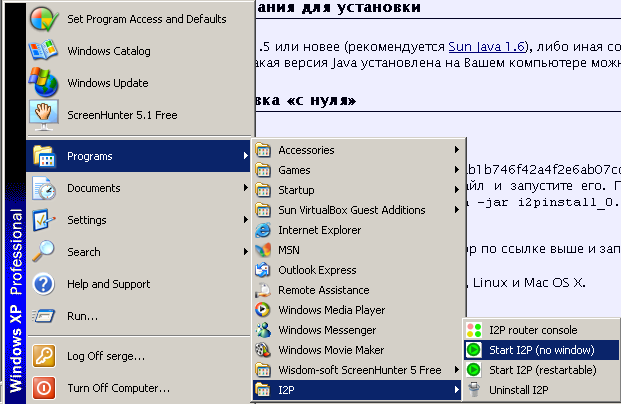The image size is (621, 404).
Task: Launch Windows Movie Maker
Action: [x=358, y=350]
